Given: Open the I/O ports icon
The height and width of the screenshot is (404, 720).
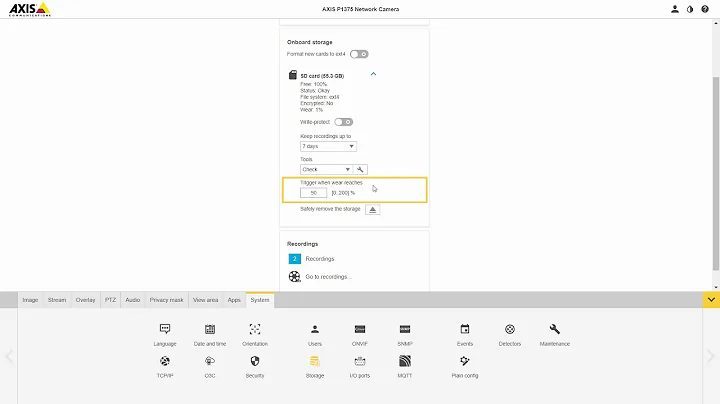Looking at the screenshot, I should click(360, 361).
